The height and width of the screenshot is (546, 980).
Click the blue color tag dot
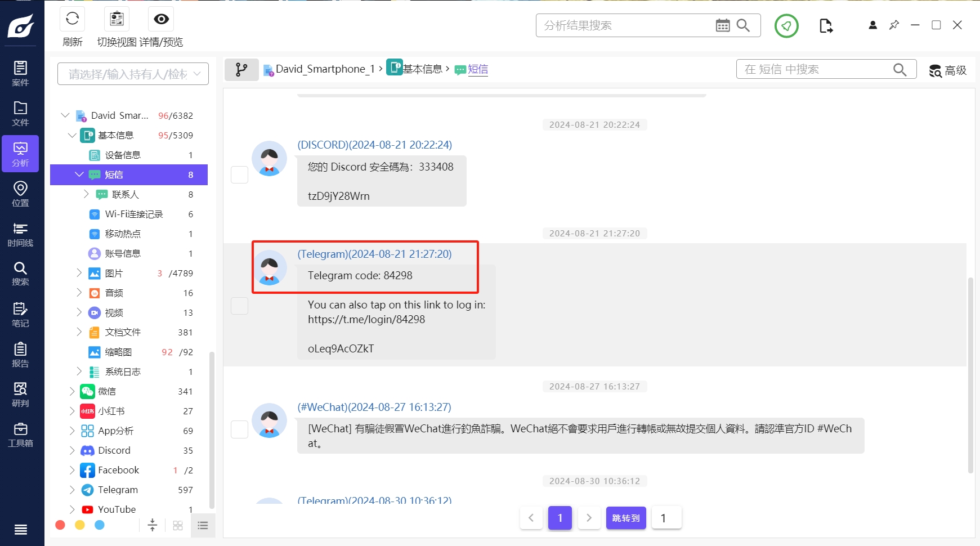[x=100, y=525]
